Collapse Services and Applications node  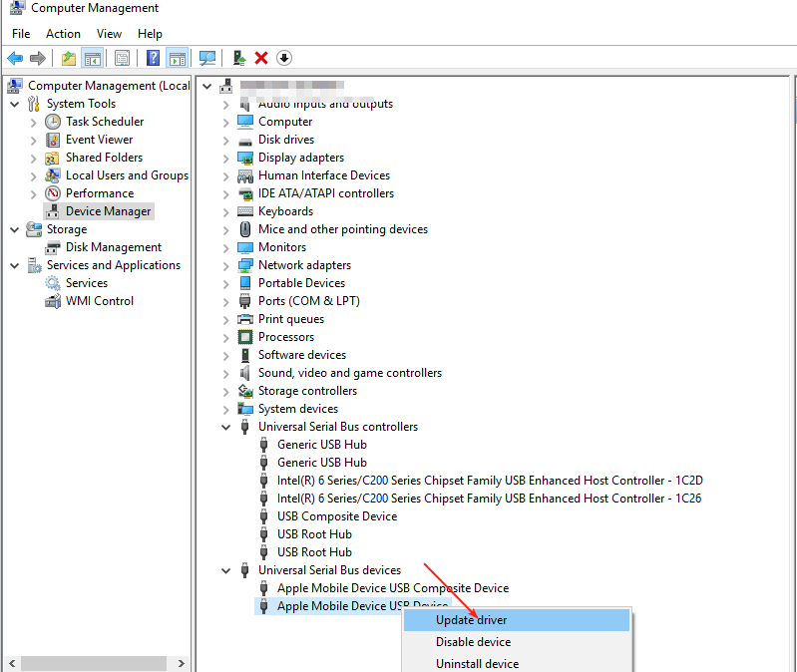[15, 265]
